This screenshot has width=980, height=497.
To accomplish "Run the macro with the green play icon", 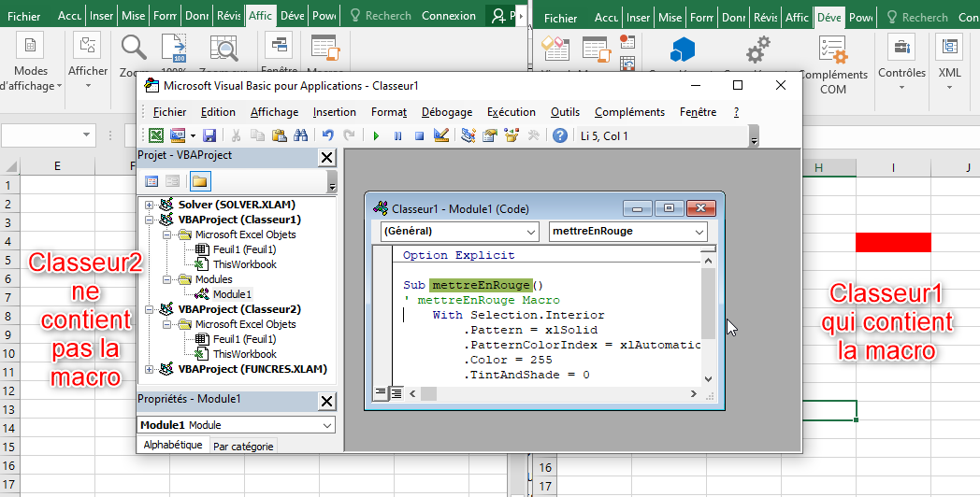I will [376, 135].
